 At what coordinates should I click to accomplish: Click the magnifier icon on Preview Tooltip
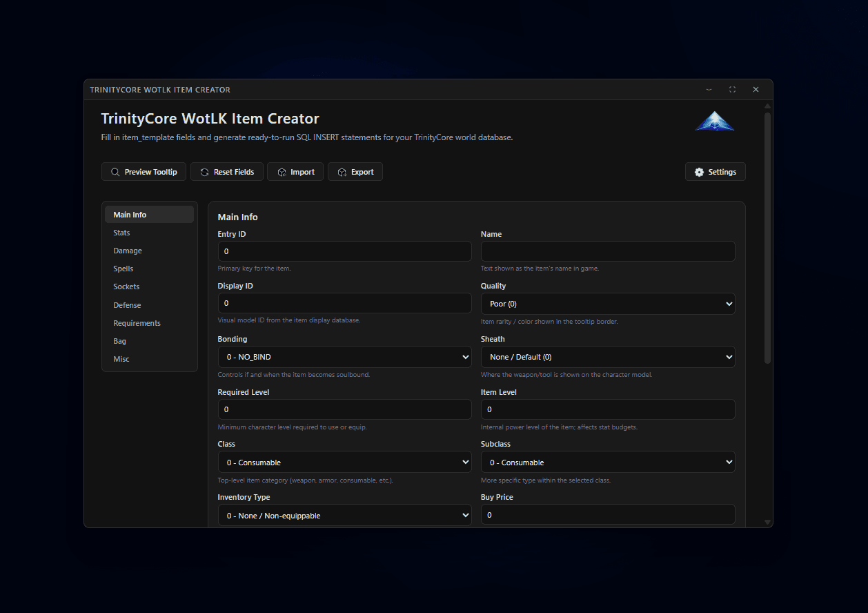point(115,172)
